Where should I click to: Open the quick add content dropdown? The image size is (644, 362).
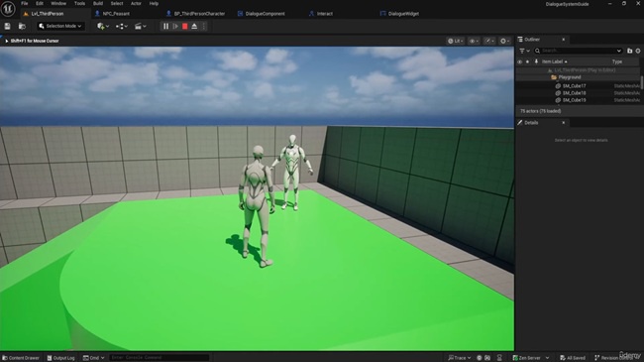[x=103, y=27]
